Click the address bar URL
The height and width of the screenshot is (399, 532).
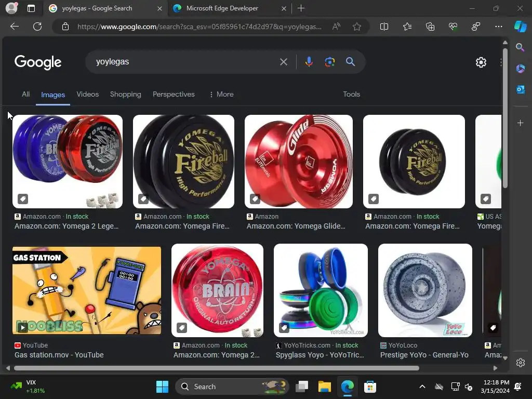tap(199, 26)
